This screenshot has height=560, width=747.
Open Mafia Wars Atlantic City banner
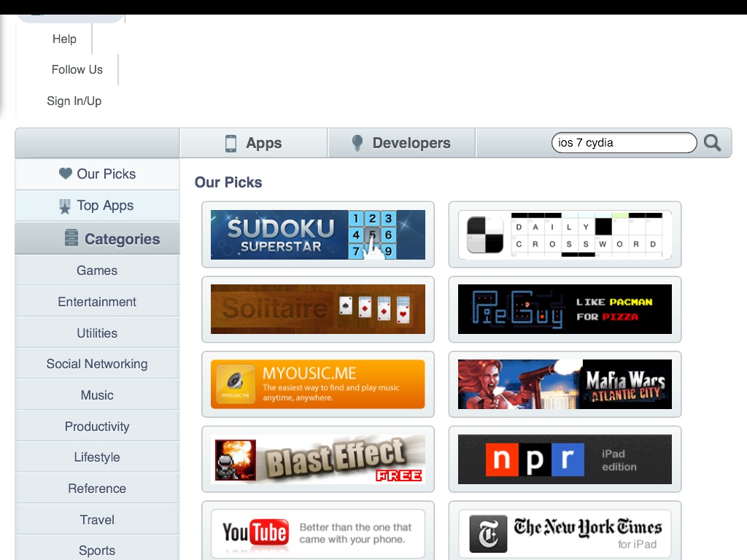tap(565, 384)
